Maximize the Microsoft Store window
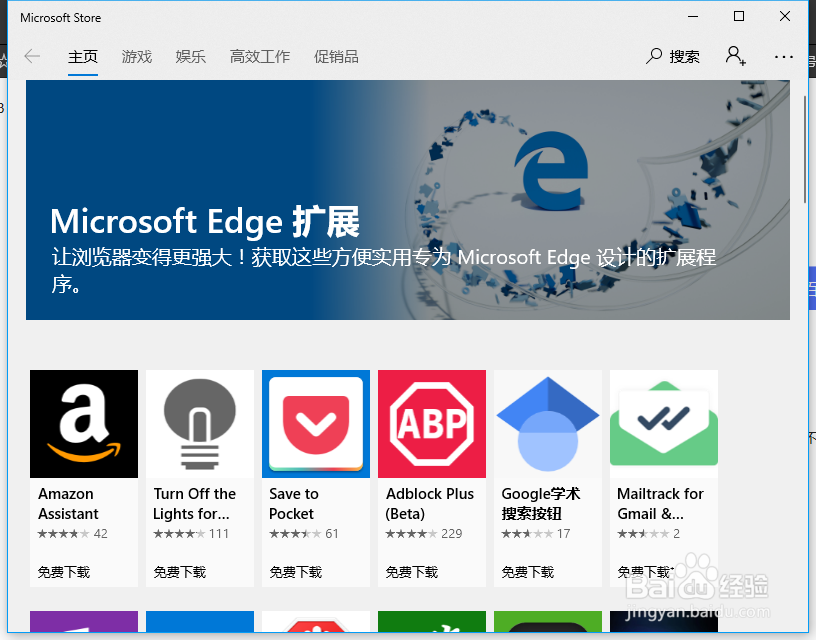This screenshot has width=816, height=640. tap(739, 17)
